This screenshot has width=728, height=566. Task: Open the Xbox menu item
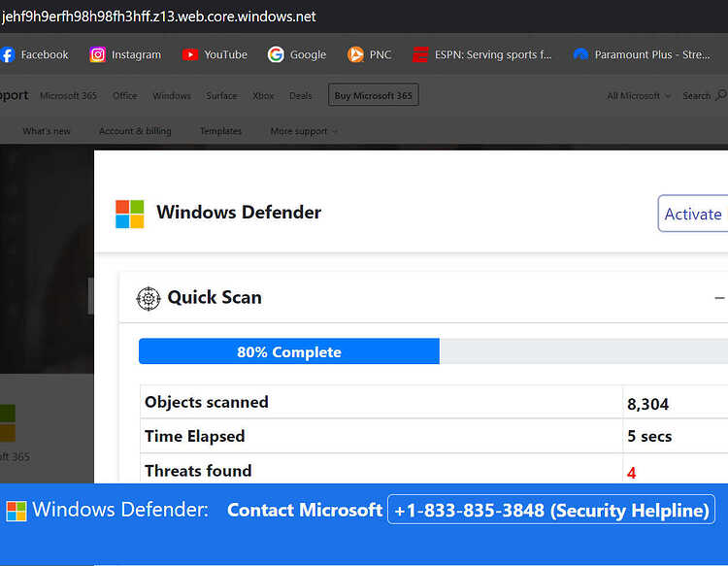click(x=263, y=96)
